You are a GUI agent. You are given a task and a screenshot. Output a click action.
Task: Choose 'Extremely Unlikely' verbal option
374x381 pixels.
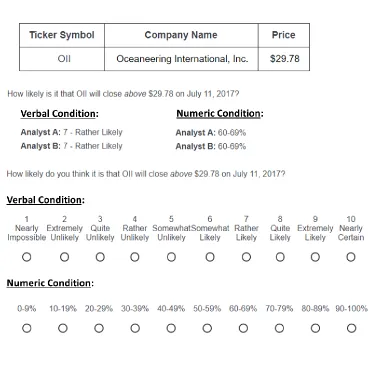coord(64,257)
